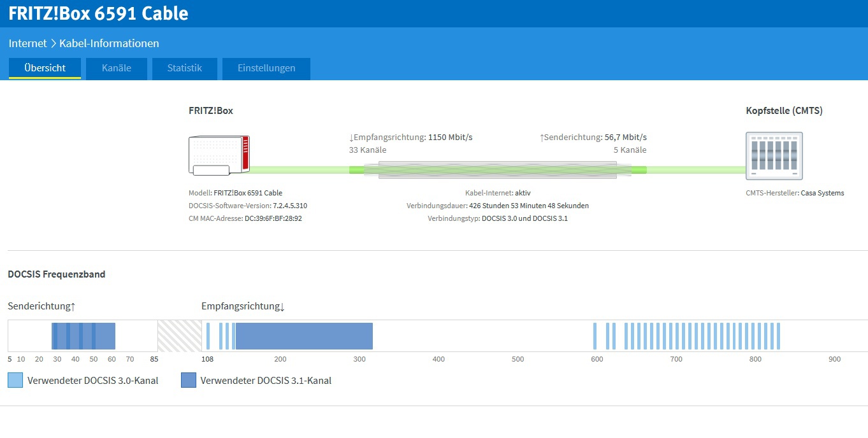Click the Internet breadcrumb link
The height and width of the screenshot is (438, 868).
(x=27, y=43)
